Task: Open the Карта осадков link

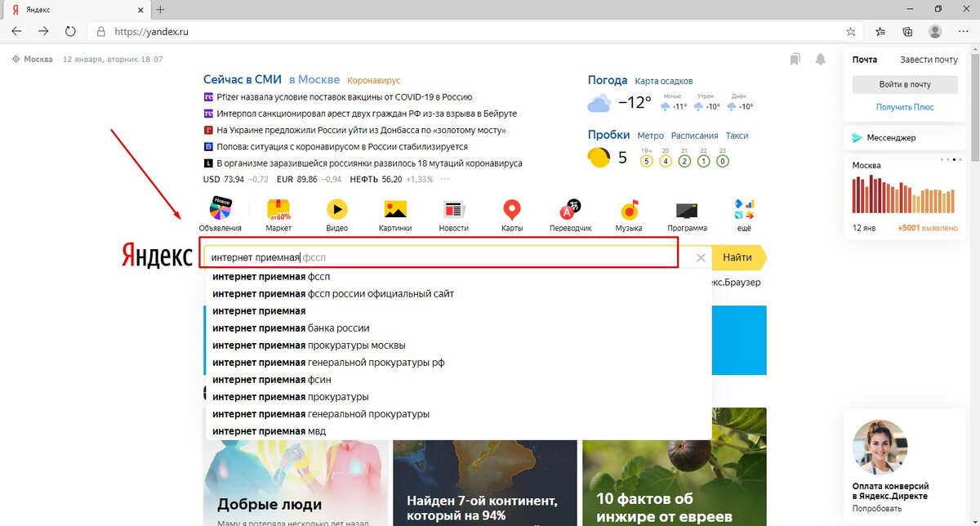Action: 664,81
